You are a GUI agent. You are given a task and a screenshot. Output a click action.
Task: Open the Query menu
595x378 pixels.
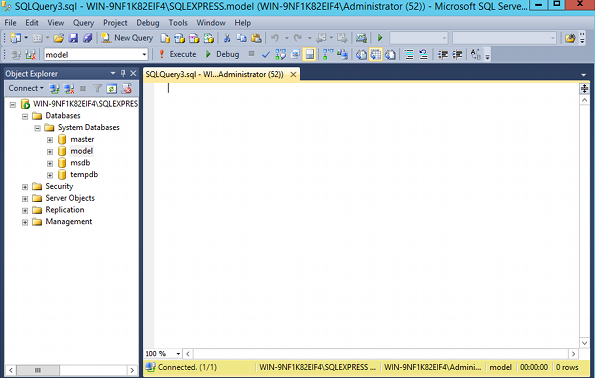click(x=83, y=23)
